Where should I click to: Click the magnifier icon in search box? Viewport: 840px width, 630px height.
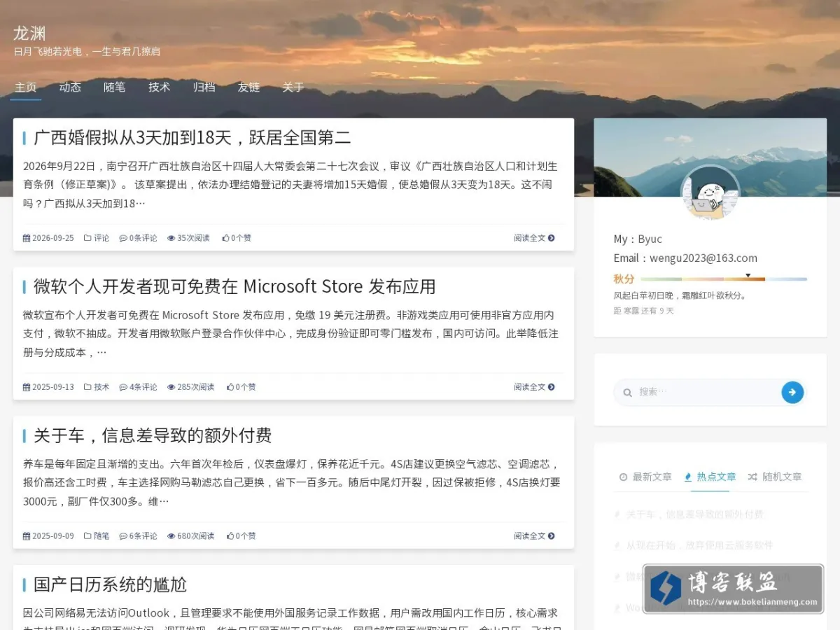tap(627, 393)
